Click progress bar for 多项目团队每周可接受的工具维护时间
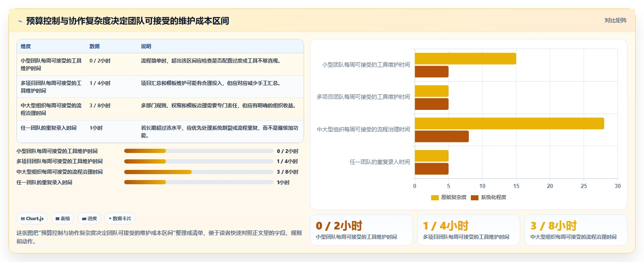Image resolution: width=644 pixels, height=262 pixels. point(199,161)
